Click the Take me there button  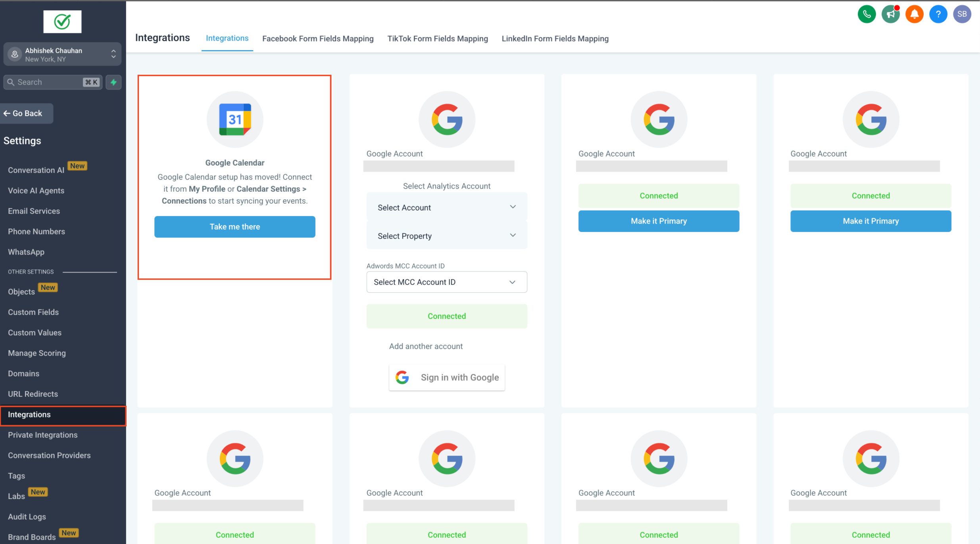pyautogui.click(x=234, y=227)
